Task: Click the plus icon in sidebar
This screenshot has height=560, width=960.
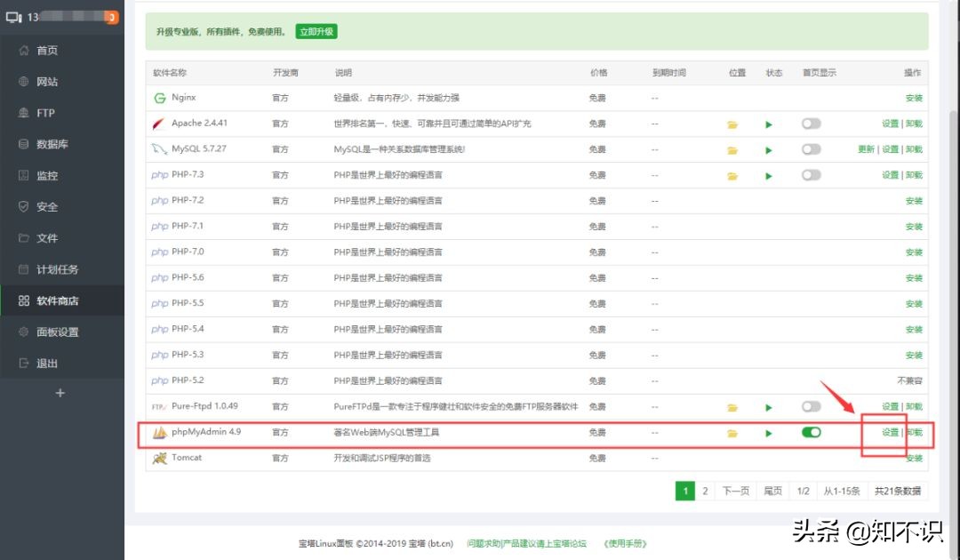Action: (60, 393)
